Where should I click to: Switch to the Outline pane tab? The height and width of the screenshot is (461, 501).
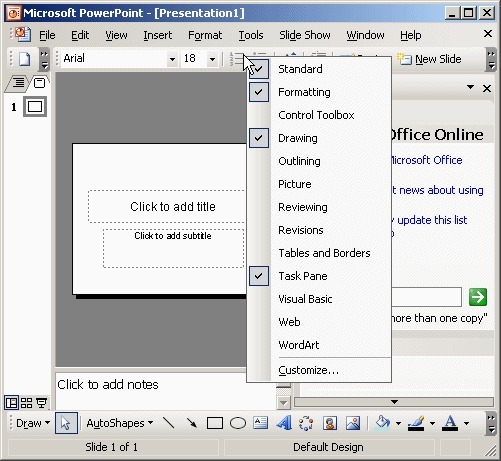pos(18,82)
